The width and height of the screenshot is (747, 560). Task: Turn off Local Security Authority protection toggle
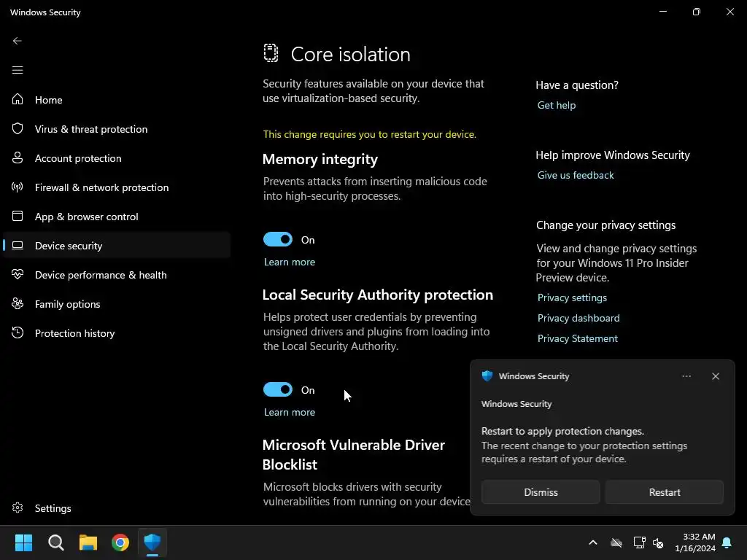(x=278, y=389)
